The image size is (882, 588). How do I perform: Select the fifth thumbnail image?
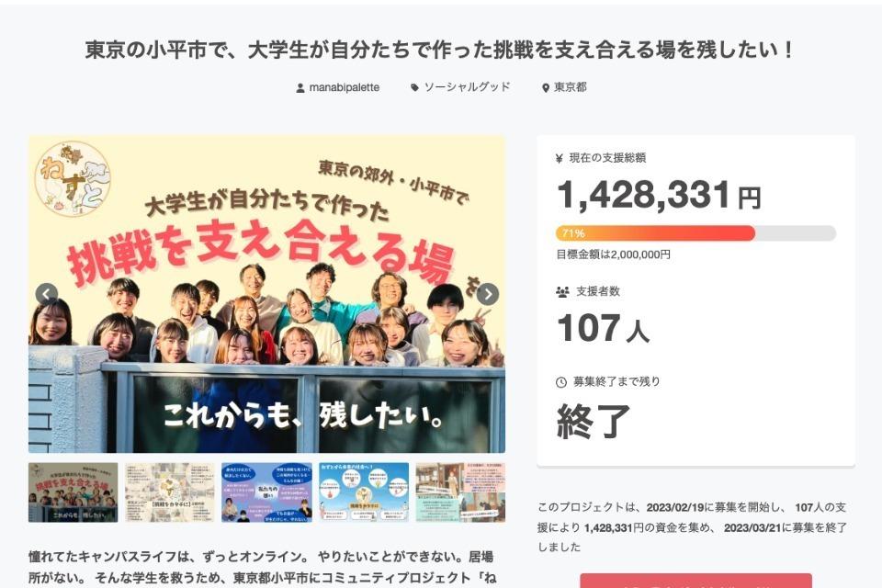(x=460, y=492)
